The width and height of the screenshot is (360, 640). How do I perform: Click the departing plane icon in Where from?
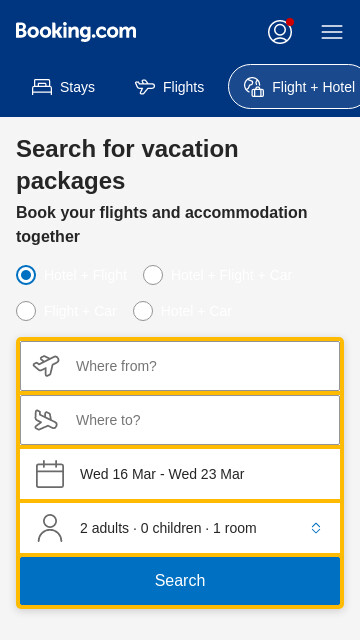pos(46,365)
